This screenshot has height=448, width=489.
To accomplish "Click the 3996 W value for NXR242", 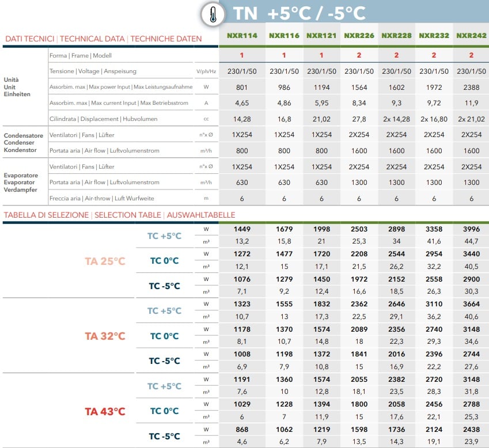I will point(471,229).
